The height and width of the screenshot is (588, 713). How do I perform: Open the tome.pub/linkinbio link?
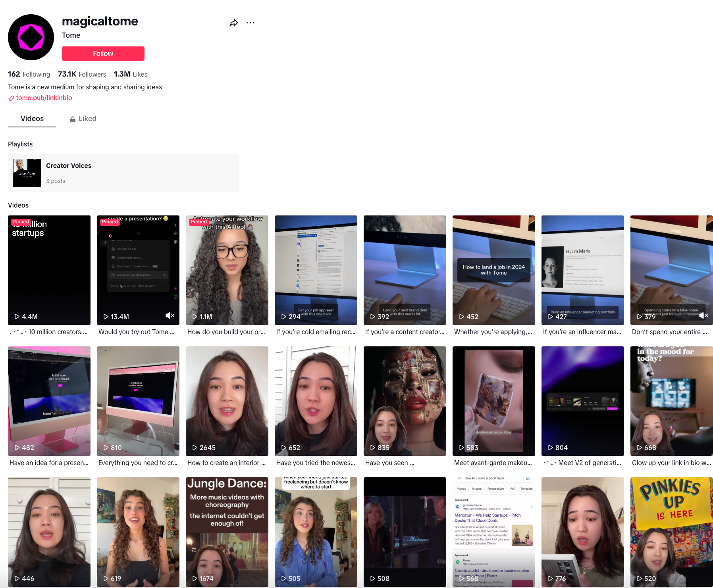pos(44,98)
